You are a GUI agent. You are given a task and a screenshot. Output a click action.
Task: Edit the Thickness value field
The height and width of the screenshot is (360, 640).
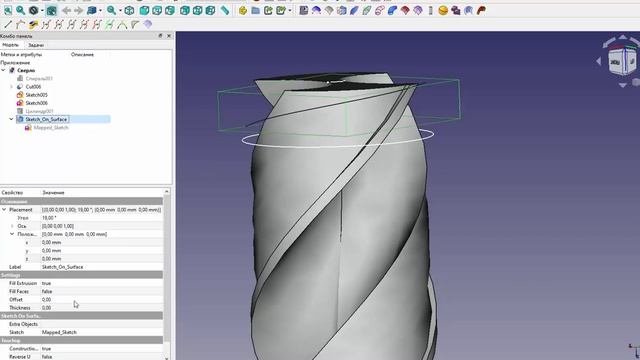pos(102,307)
